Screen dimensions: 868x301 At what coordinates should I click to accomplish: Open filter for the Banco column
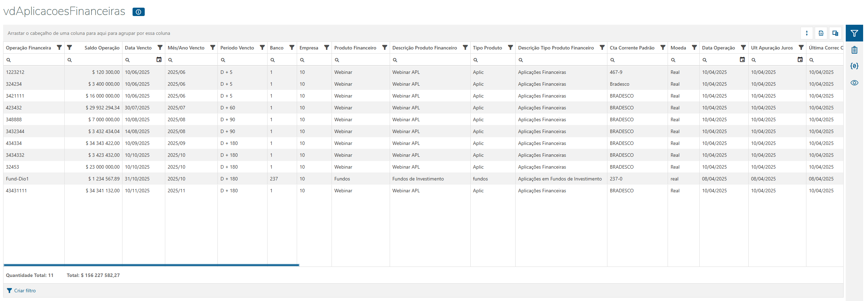tap(292, 47)
